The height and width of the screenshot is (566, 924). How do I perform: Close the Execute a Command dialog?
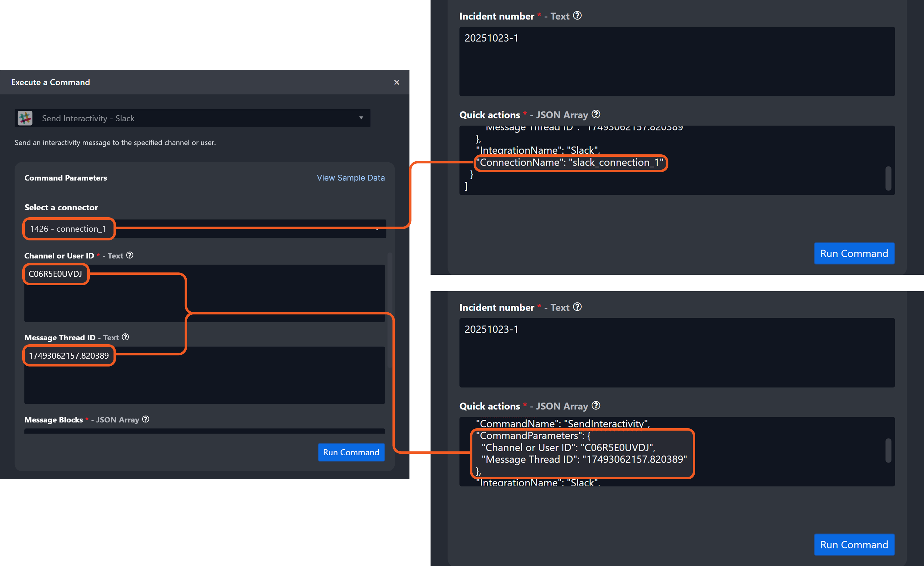coord(397,82)
